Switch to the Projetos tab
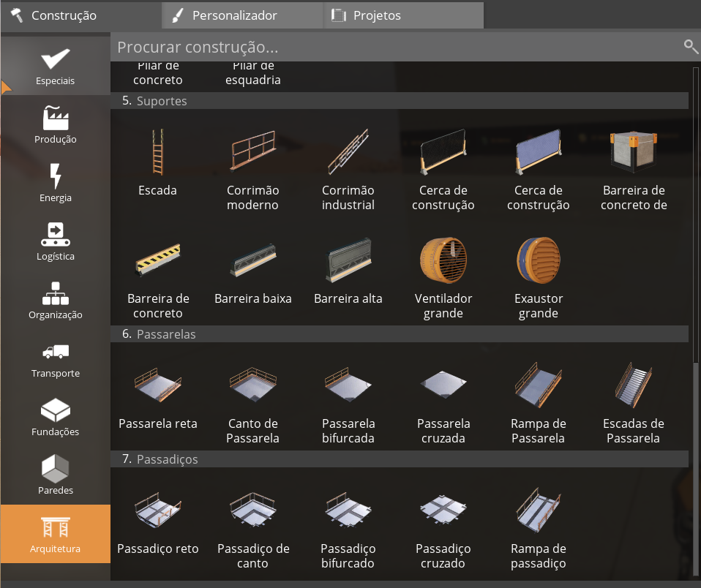Image resolution: width=701 pixels, height=588 pixels. coord(403,15)
